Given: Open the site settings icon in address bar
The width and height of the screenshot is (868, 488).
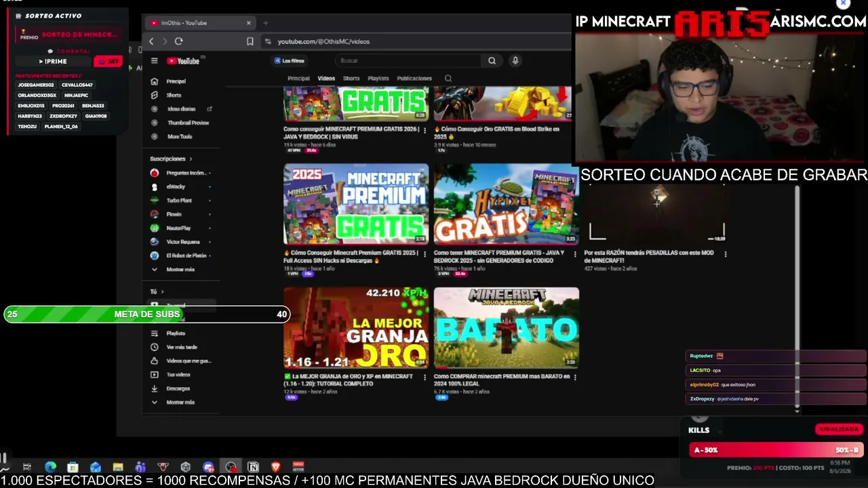Looking at the screenshot, I should 268,41.
